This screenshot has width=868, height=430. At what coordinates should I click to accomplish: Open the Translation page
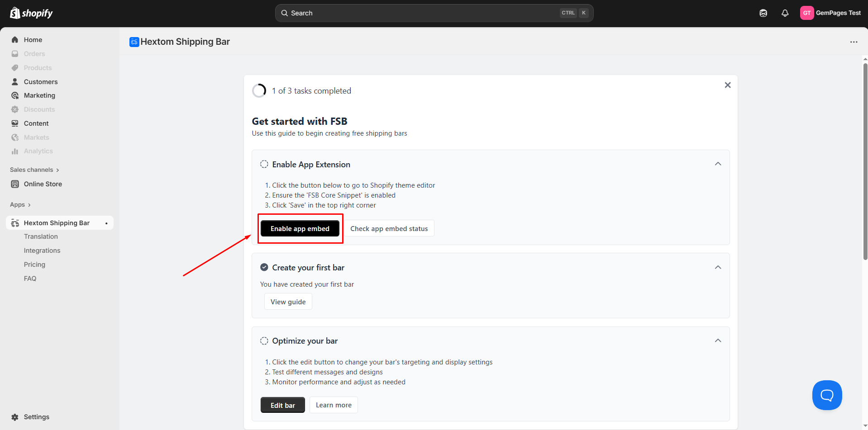[41, 236]
